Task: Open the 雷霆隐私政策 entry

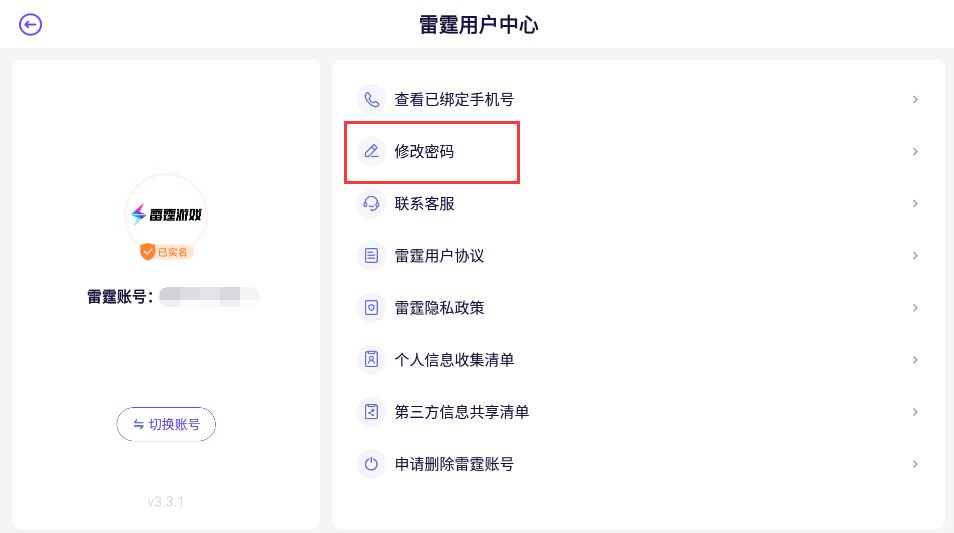Action: point(439,308)
